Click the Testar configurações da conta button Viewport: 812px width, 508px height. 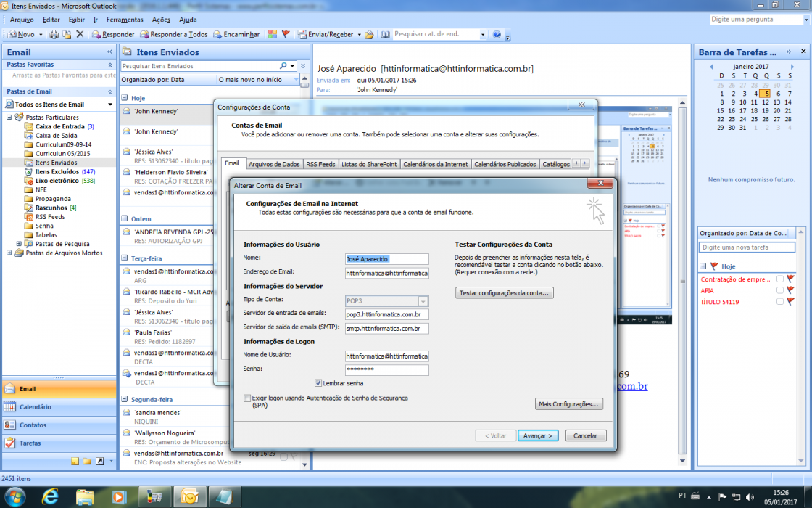pyautogui.click(x=505, y=293)
